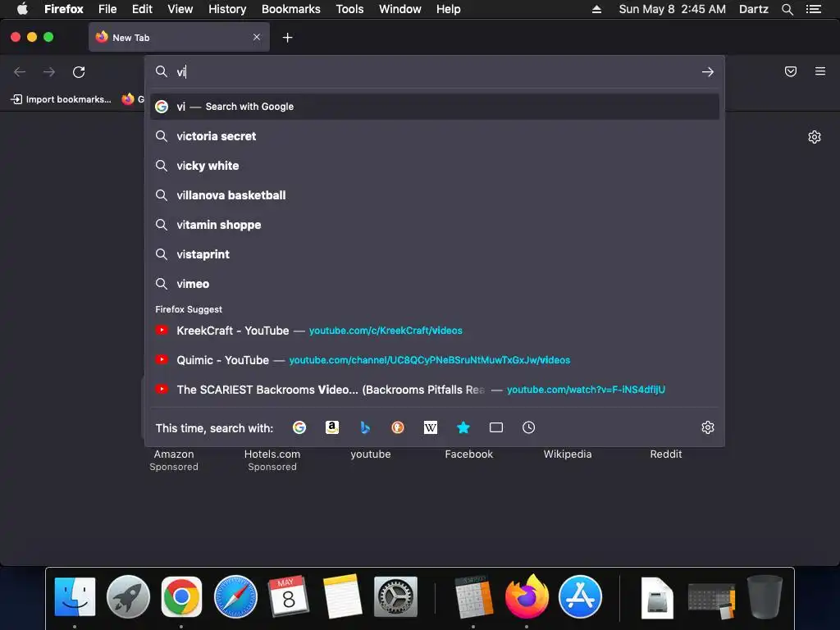Open Calculator from the Dock
The image size is (840, 630).
tap(473, 596)
